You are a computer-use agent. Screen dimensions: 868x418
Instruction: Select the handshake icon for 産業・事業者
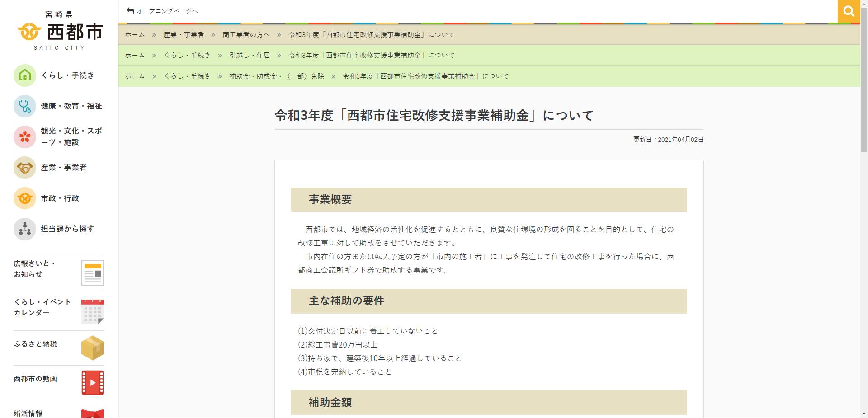[25, 167]
